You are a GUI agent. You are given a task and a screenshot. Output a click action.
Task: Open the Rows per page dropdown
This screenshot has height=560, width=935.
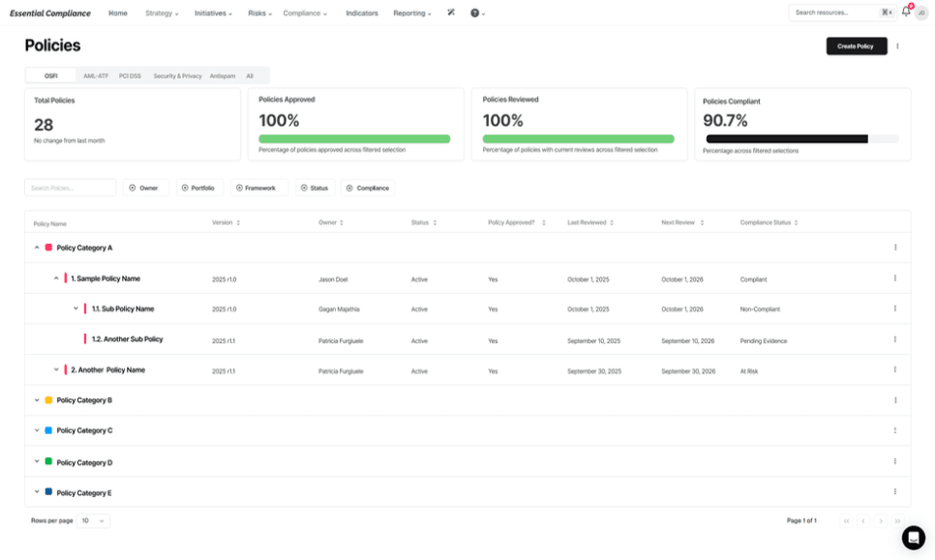click(93, 520)
